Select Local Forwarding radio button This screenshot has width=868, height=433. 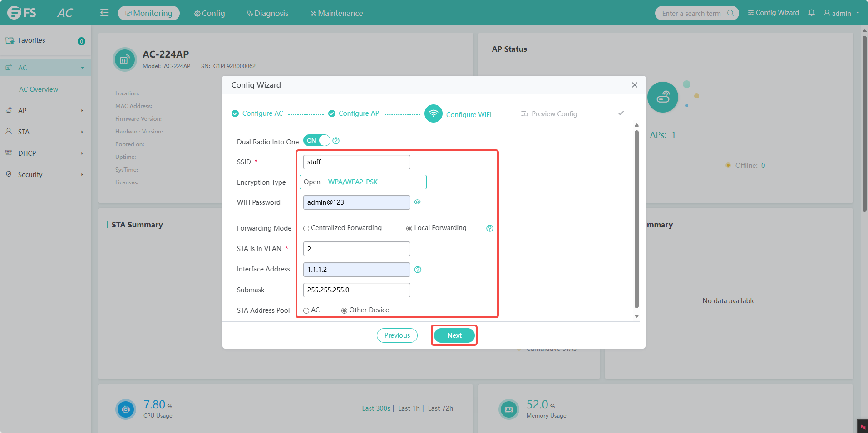[409, 228]
